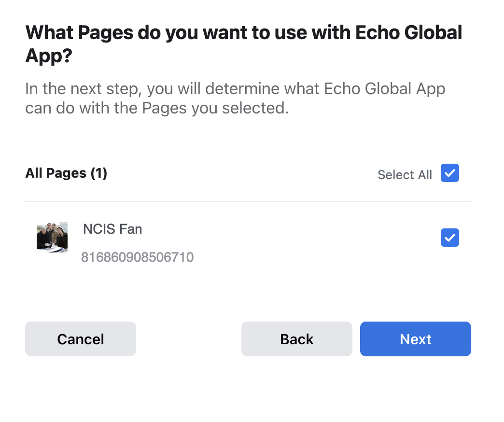Proceed by clicking the blue Next button
Image resolution: width=504 pixels, height=422 pixels.
(415, 339)
